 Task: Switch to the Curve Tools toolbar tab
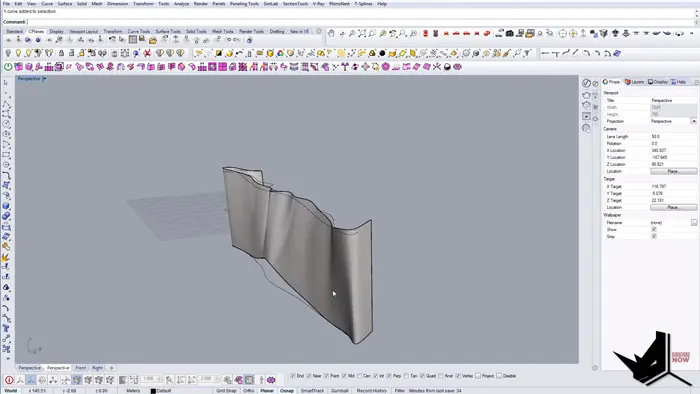pos(139,31)
